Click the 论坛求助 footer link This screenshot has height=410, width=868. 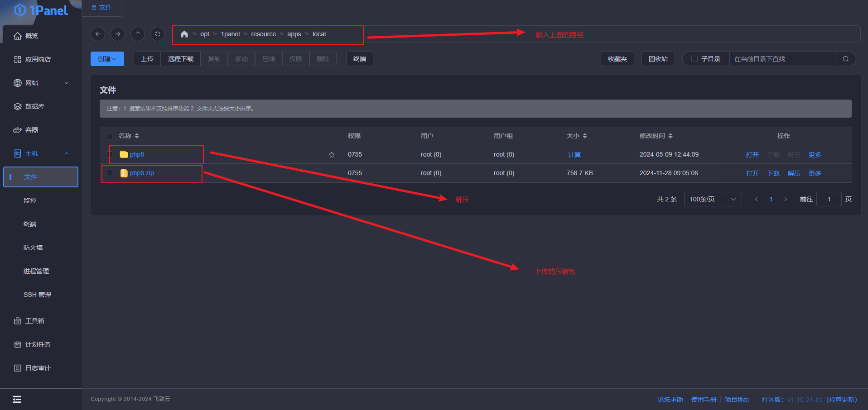click(x=670, y=400)
